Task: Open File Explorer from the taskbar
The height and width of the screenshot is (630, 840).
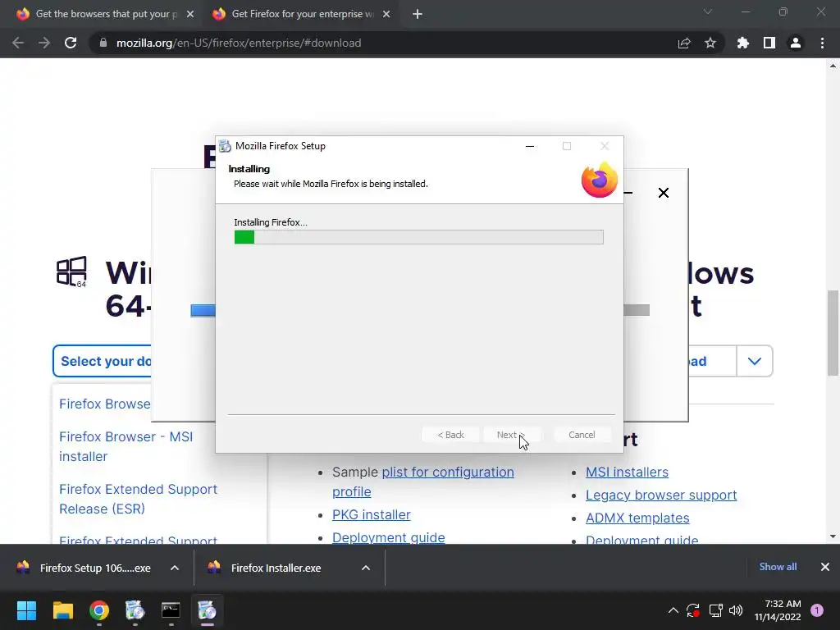Action: coord(62,610)
